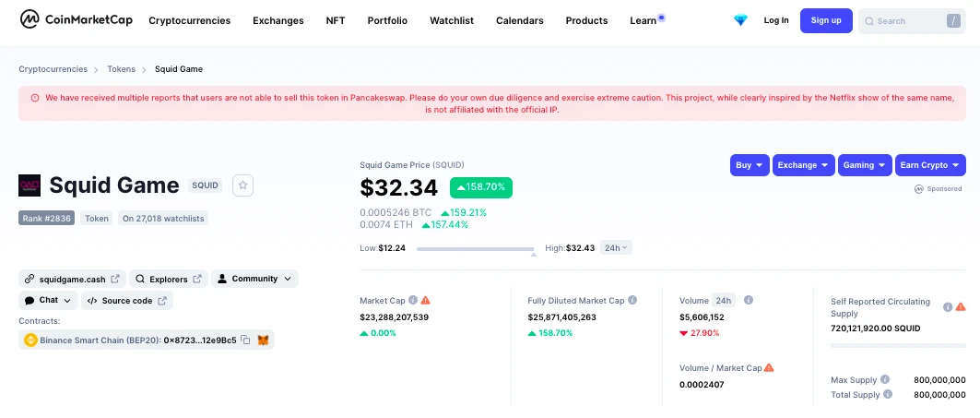Go to Watchlist

451,20
